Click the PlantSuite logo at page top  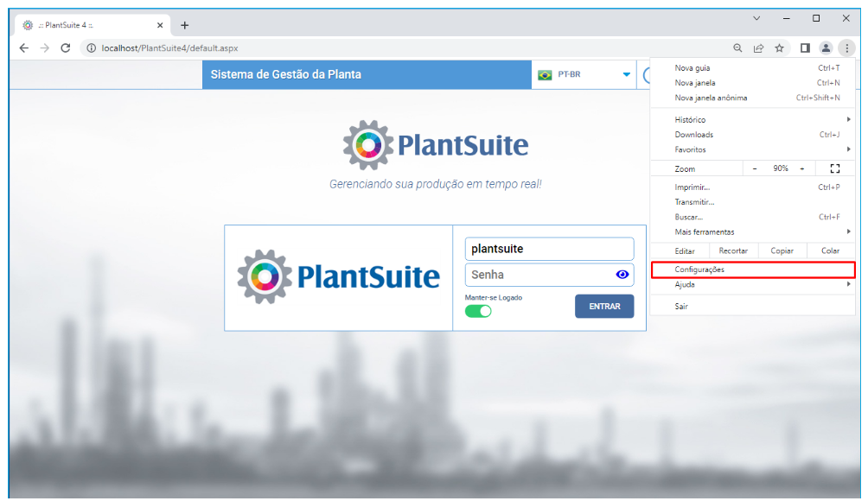pyautogui.click(x=435, y=145)
